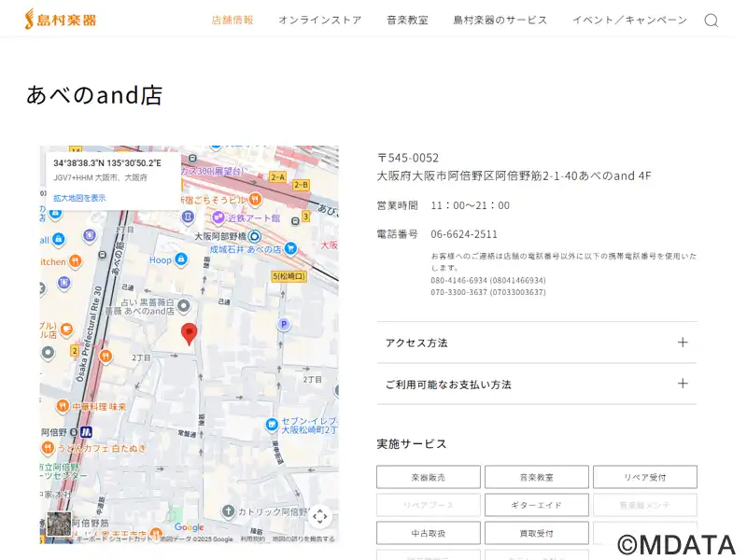
Task: Click mobile number 070-3300-3637
Action: 488,292
